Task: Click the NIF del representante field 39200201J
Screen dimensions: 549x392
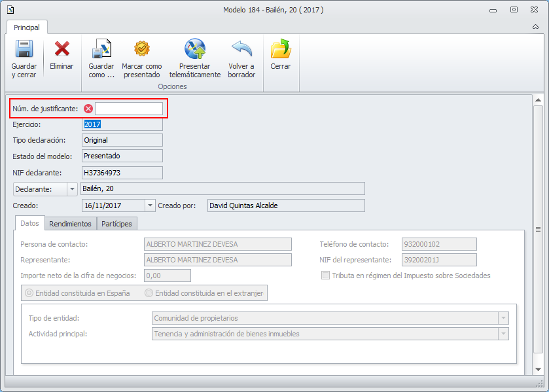Action: click(x=439, y=260)
